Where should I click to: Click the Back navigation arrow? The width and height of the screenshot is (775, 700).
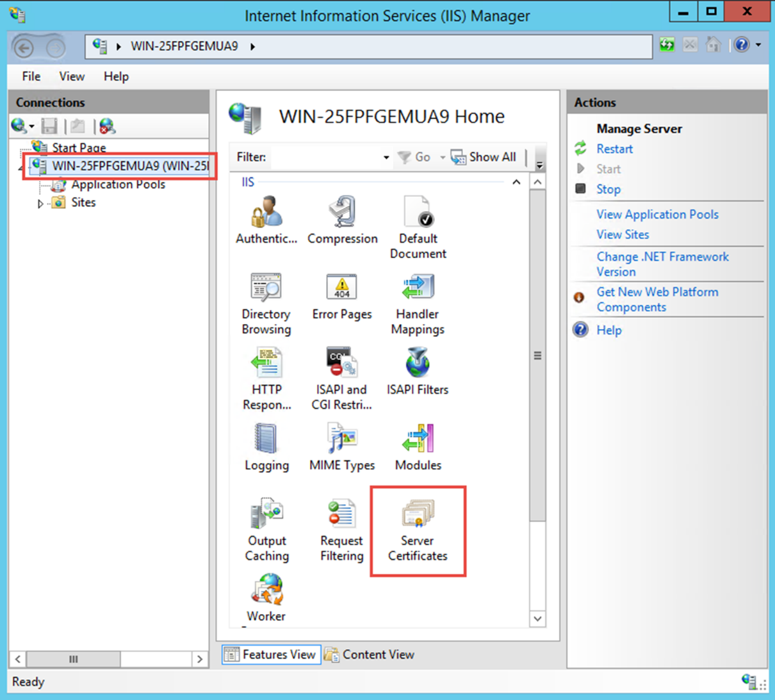pyautogui.click(x=24, y=47)
